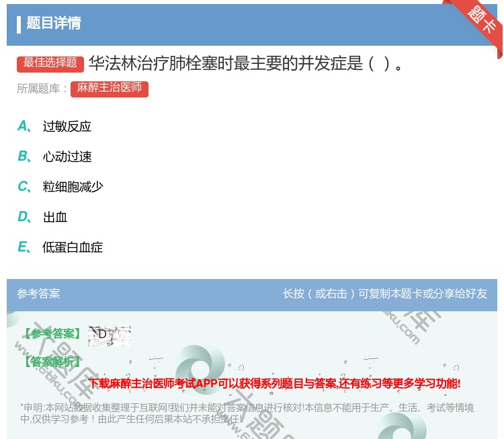The height and width of the screenshot is (439, 504).
Task: Select option B 心动过速
Action: point(54,156)
